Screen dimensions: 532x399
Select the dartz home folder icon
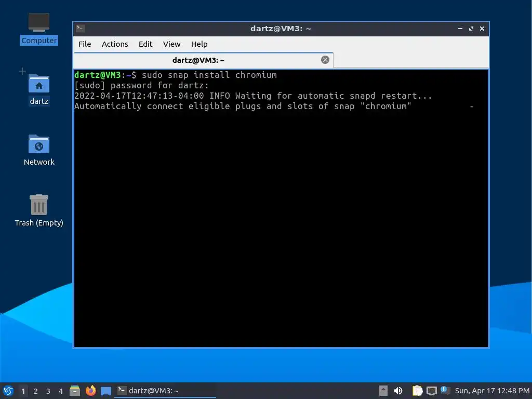tap(39, 89)
